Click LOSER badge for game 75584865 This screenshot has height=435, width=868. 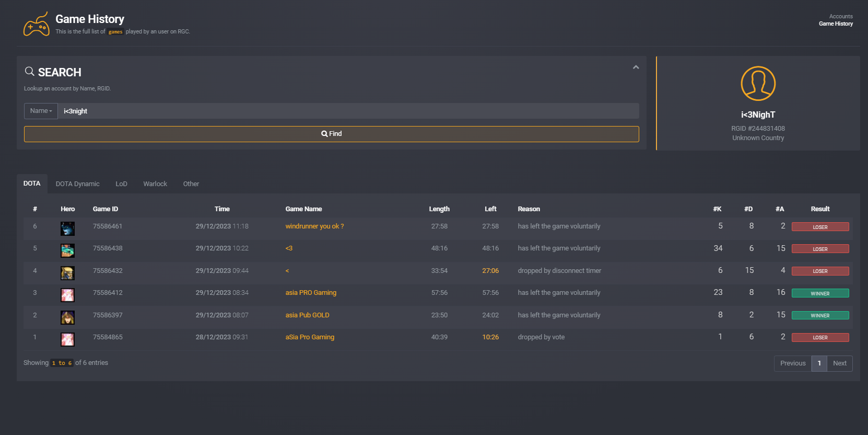pyautogui.click(x=820, y=337)
